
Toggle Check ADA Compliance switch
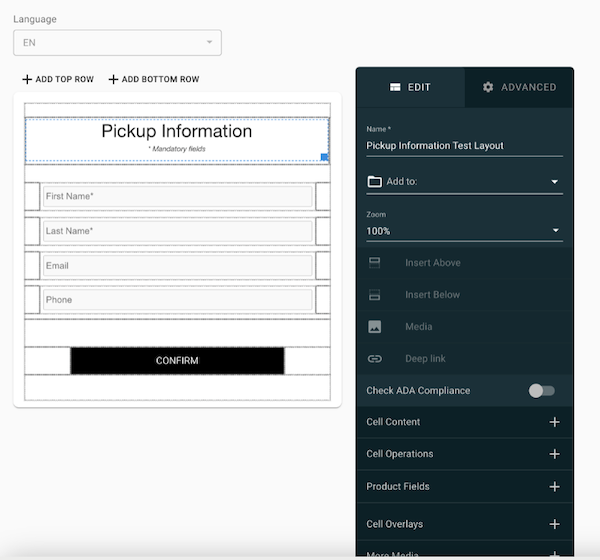541,391
